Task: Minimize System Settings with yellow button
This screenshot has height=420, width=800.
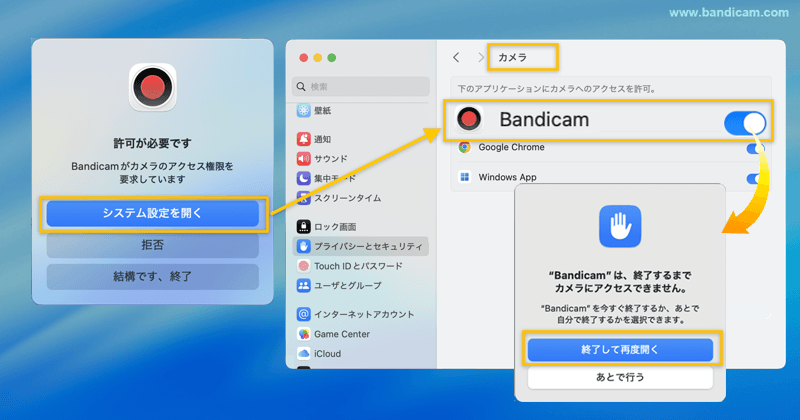Action: click(317, 58)
